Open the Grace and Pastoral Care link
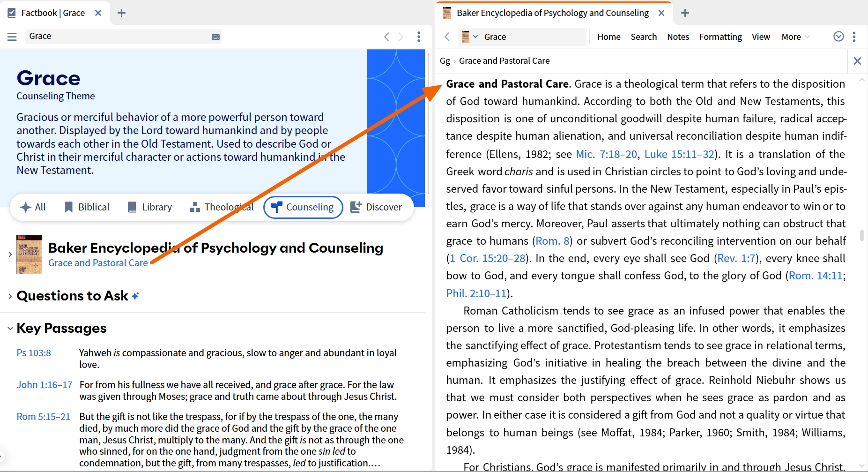Image resolution: width=868 pixels, height=472 pixels. [x=98, y=263]
